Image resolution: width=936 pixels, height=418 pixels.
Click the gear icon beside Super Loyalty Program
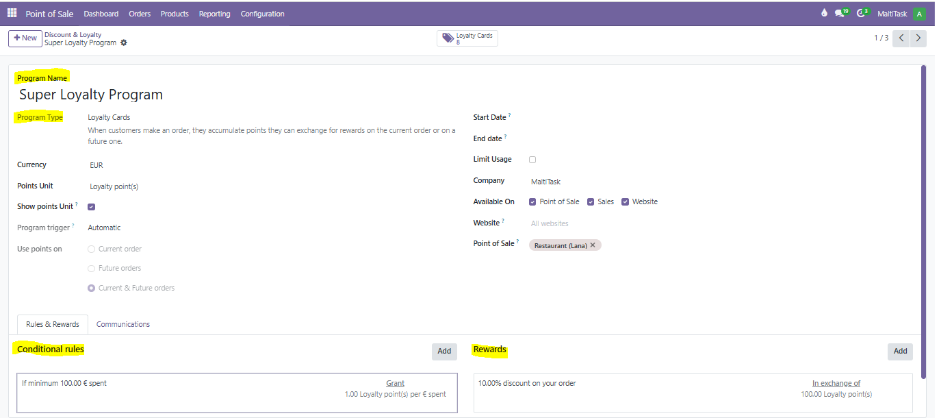124,43
